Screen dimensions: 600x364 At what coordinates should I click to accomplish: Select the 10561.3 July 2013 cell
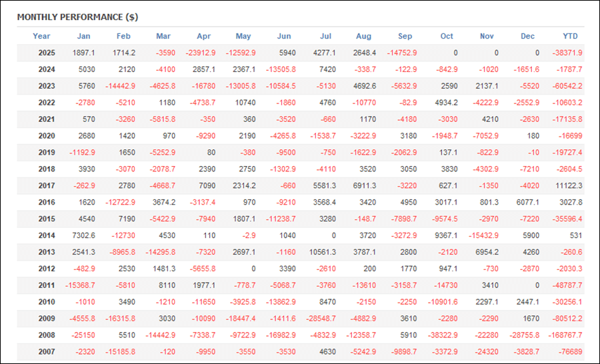(324, 252)
